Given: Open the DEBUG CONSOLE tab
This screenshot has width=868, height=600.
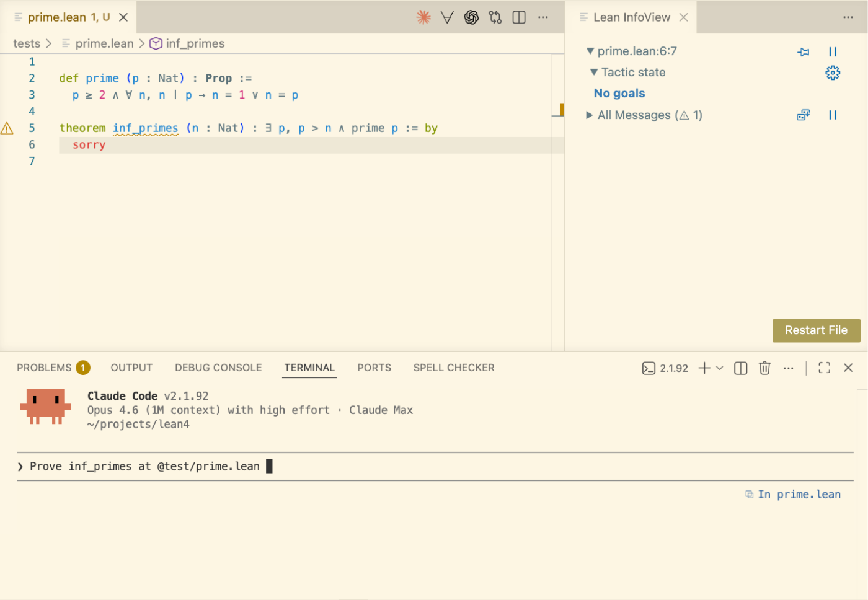Looking at the screenshot, I should [x=218, y=368].
